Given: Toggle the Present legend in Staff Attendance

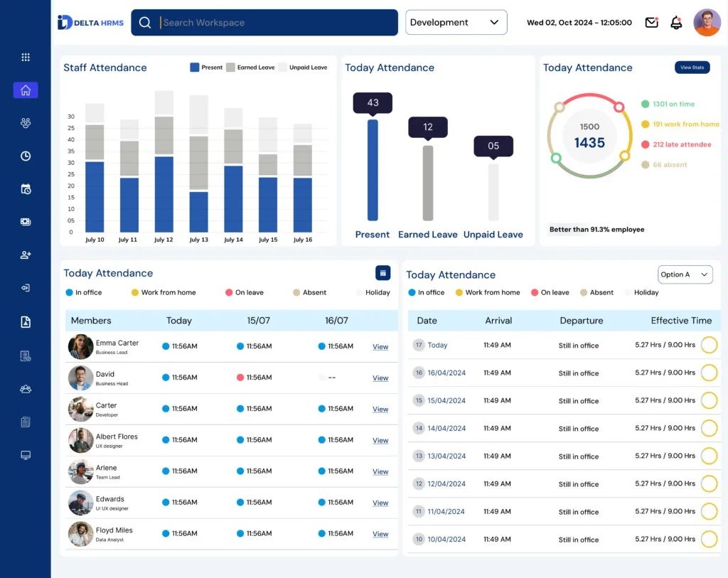Looking at the screenshot, I should tap(206, 68).
